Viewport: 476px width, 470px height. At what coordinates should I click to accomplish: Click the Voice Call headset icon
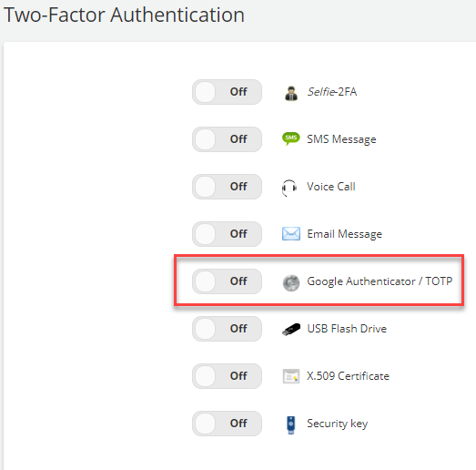289,188
